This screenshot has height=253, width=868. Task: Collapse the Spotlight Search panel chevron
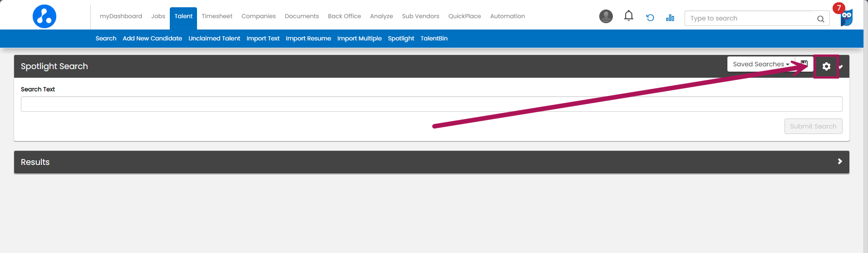click(841, 67)
